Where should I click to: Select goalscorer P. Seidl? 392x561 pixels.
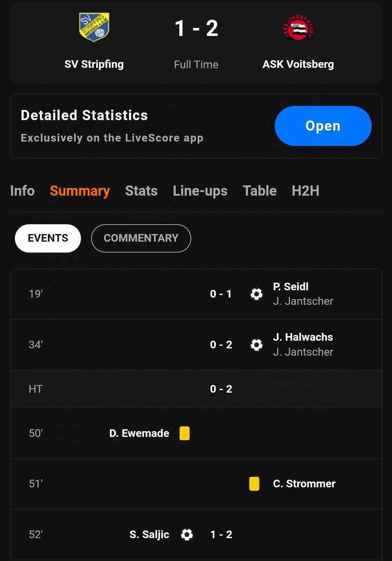291,287
